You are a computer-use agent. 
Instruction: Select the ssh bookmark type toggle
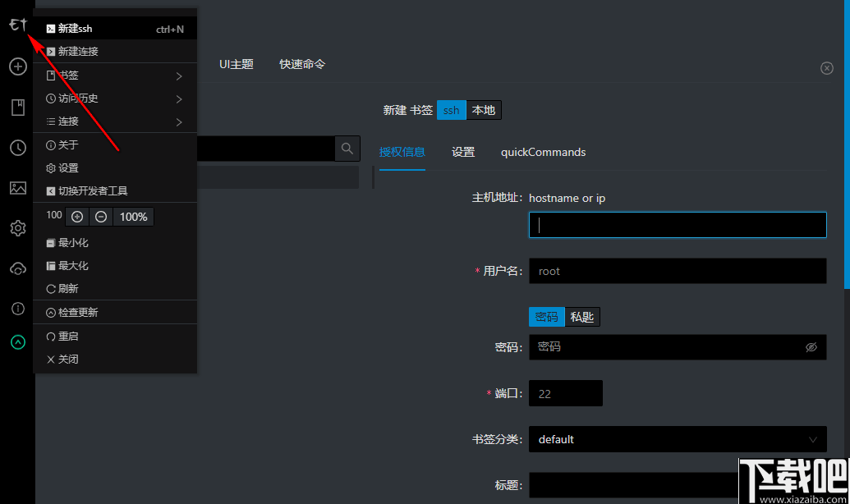(x=451, y=110)
